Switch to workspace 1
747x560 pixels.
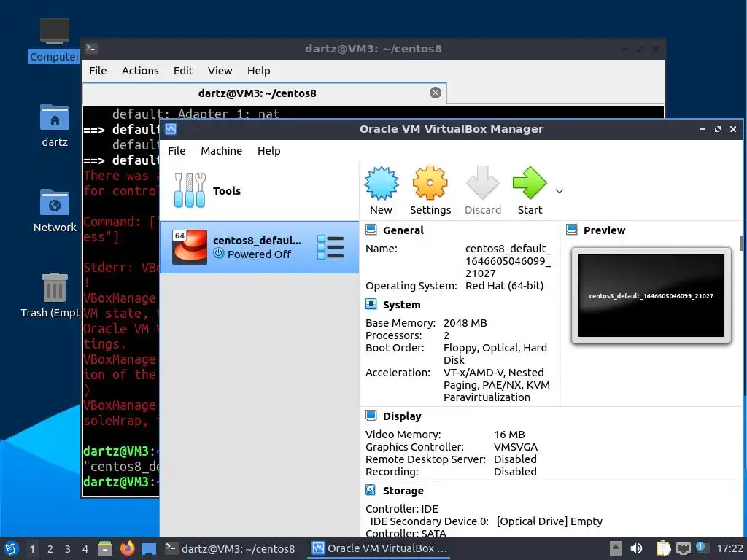(x=32, y=549)
